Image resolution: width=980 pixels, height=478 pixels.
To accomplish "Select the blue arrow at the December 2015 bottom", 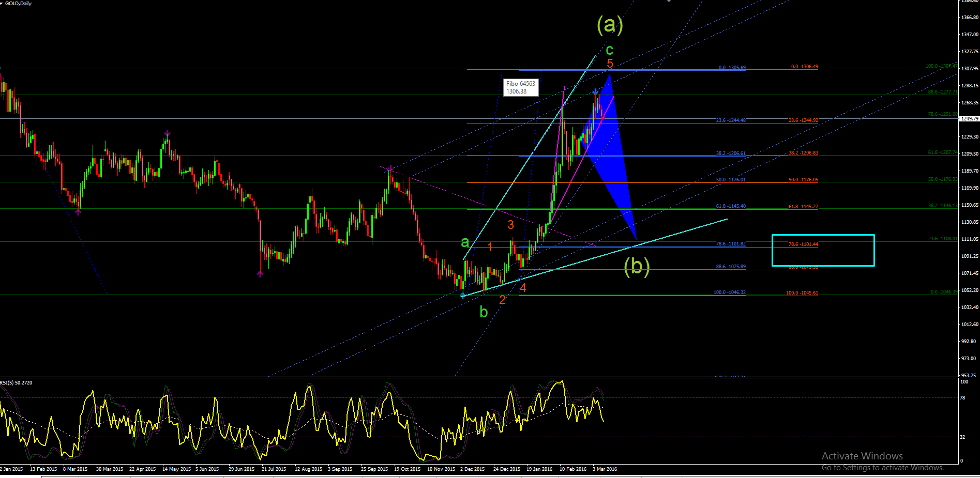I will 462,296.
